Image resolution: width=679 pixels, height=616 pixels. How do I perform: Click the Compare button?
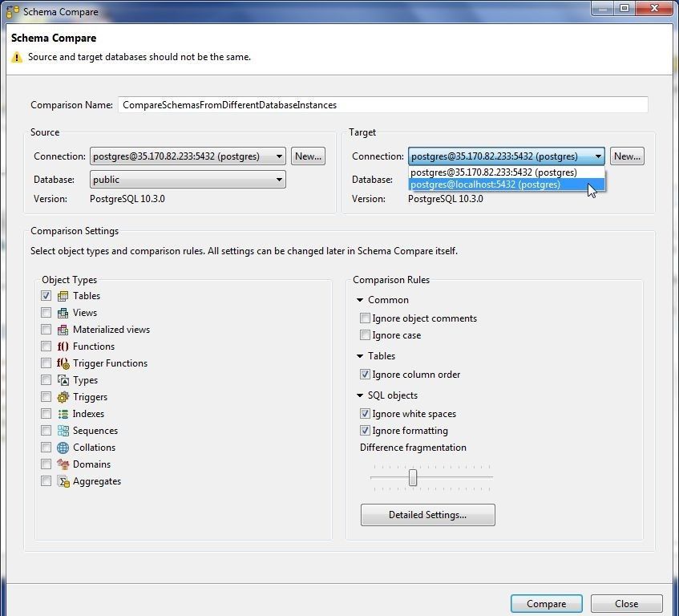(547, 604)
